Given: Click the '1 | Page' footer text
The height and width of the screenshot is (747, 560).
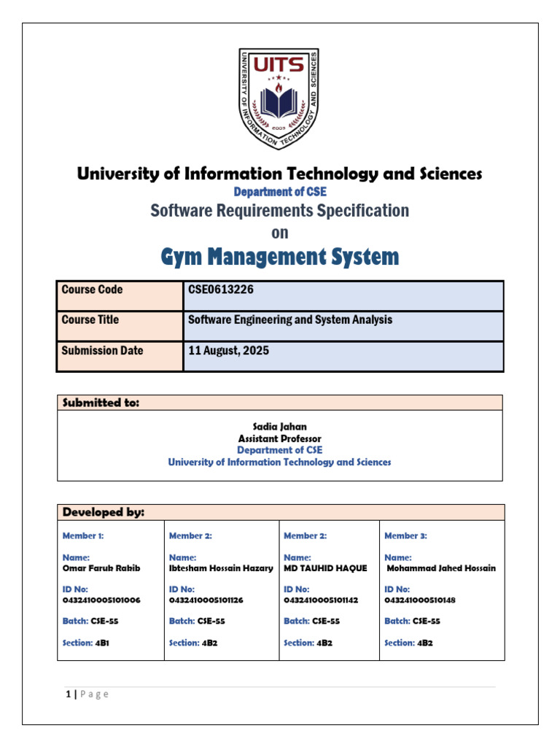Looking at the screenshot, I should (x=87, y=694).
